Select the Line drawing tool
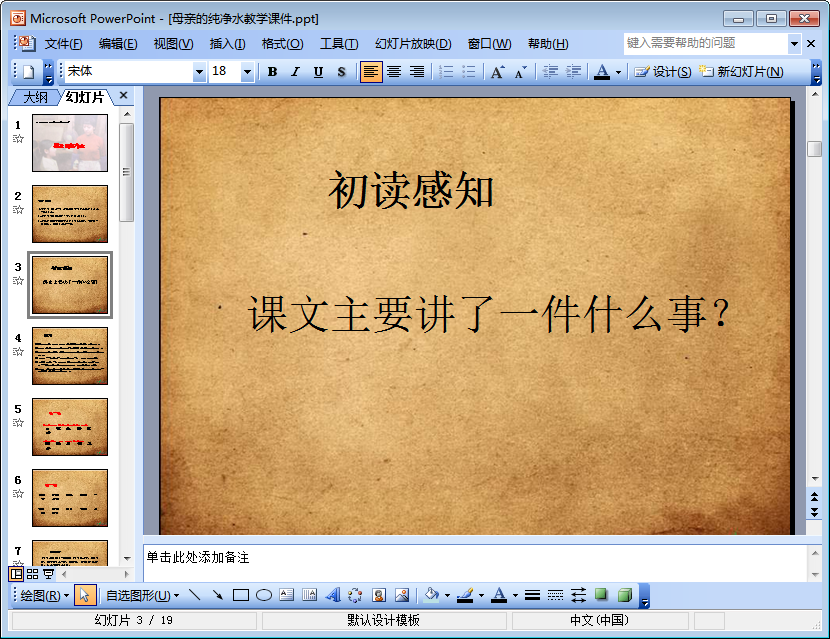The height and width of the screenshot is (639, 830). pyautogui.click(x=195, y=596)
